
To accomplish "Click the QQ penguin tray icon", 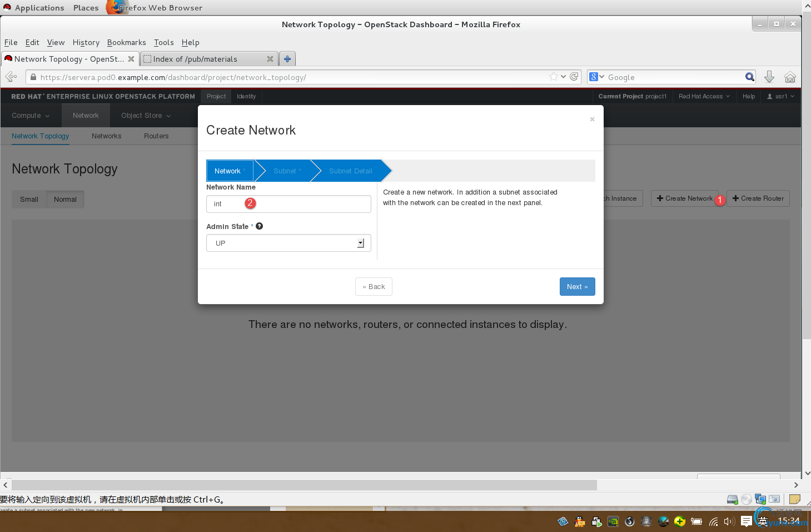I will point(580,521).
